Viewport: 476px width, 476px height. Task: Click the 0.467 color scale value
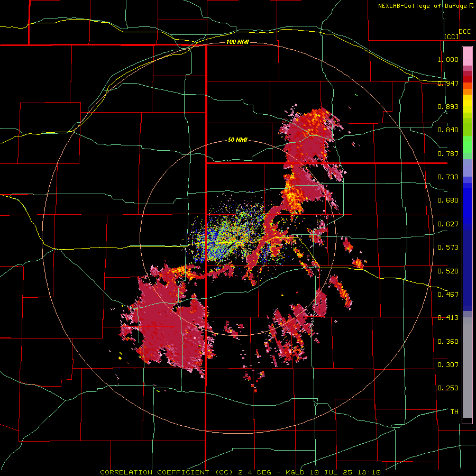(448, 294)
